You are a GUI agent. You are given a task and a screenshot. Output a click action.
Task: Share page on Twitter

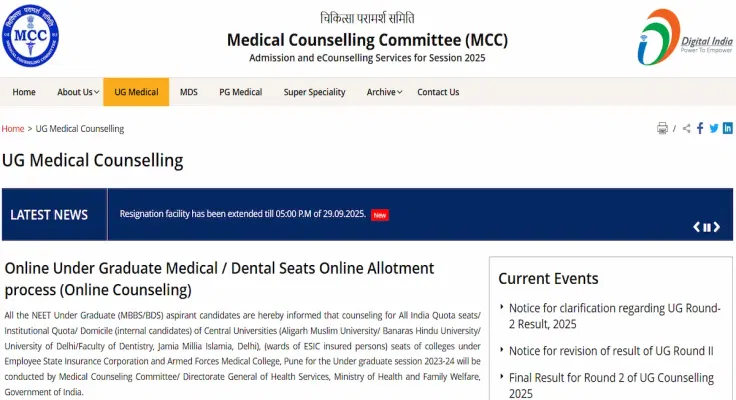click(x=714, y=128)
